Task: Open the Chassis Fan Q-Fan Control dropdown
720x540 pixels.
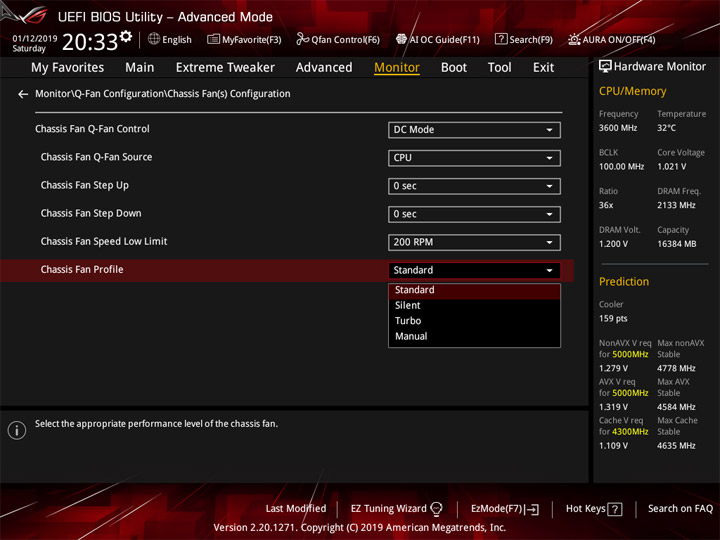Action: point(474,130)
